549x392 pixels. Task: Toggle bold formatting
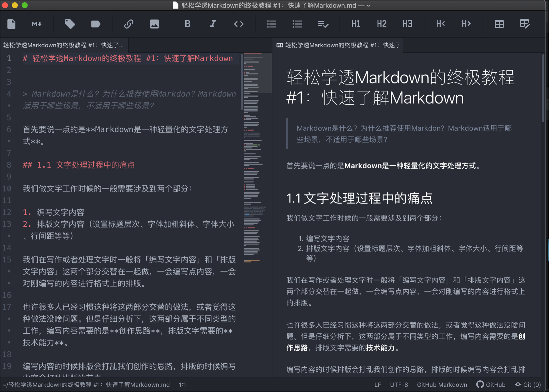coord(187,24)
